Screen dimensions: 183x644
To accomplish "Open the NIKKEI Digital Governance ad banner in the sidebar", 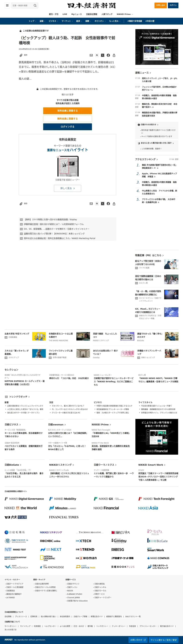I will point(157,47).
